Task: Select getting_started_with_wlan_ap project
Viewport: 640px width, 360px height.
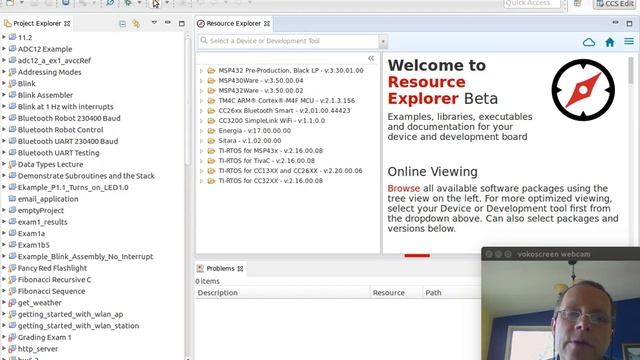Action: pyautogui.click(x=70, y=314)
